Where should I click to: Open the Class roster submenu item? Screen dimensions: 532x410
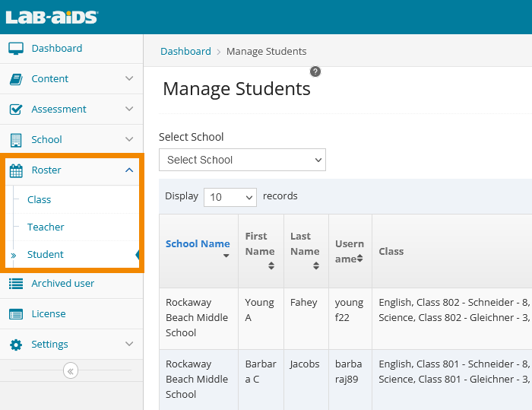40,200
